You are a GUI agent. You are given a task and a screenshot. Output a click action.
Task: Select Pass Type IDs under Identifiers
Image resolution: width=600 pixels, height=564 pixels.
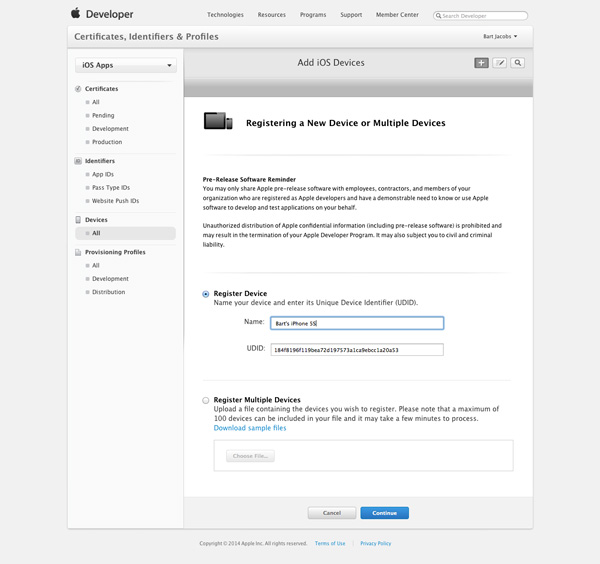coord(111,187)
